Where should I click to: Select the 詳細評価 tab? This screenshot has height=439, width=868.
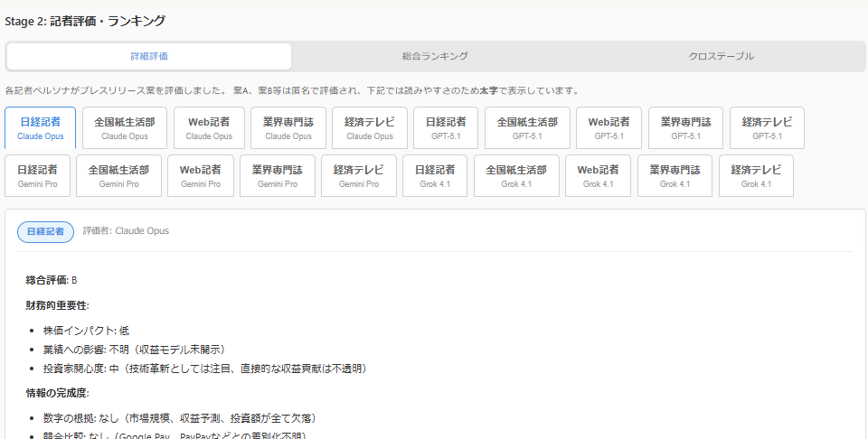click(x=149, y=56)
